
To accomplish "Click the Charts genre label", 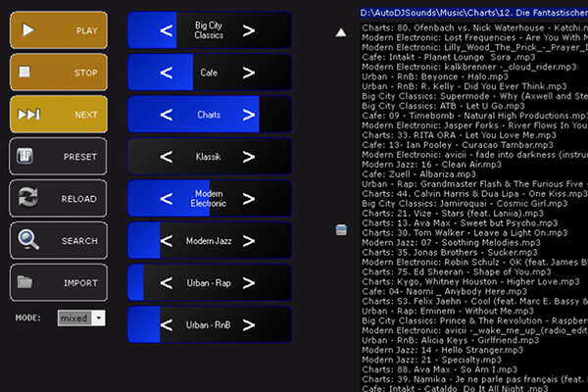I will coord(209,115).
